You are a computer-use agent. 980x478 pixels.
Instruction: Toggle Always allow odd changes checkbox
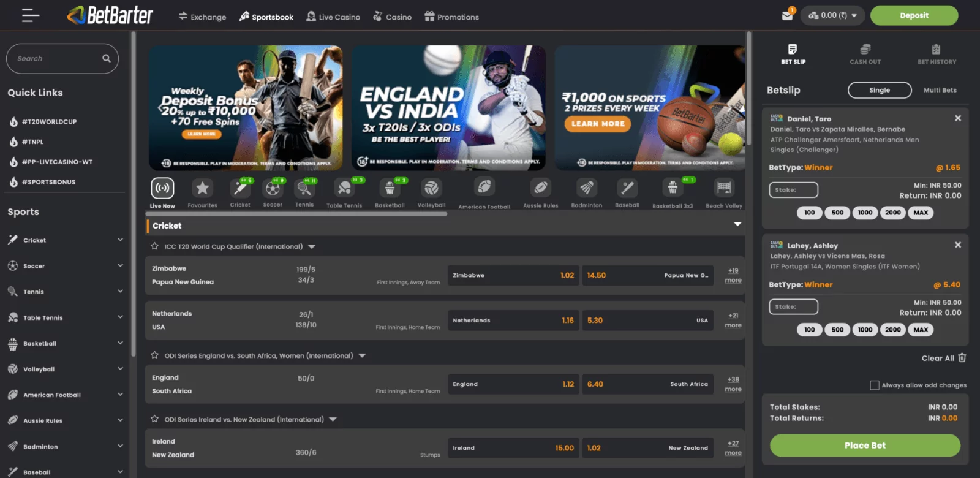tap(875, 385)
